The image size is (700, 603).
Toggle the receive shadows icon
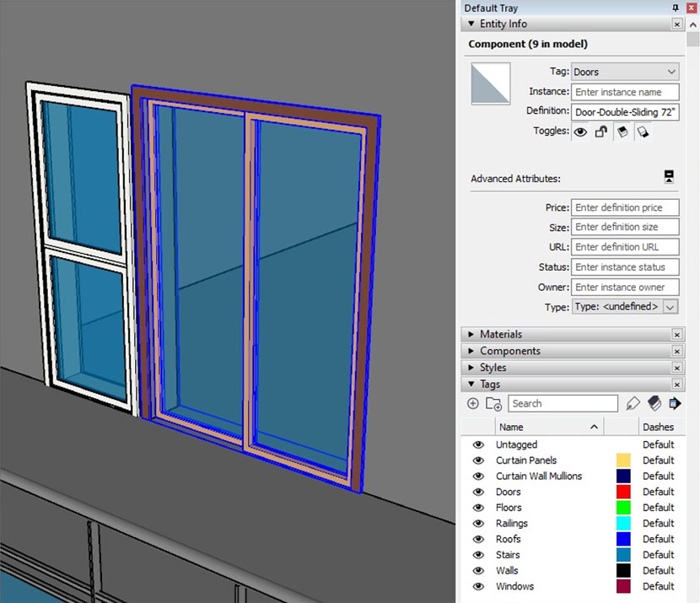click(x=642, y=132)
